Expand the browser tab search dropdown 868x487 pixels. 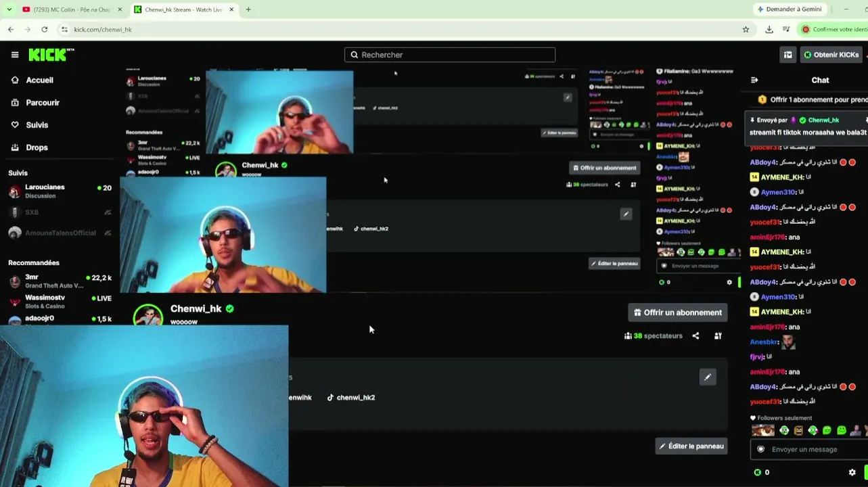pos(9,9)
